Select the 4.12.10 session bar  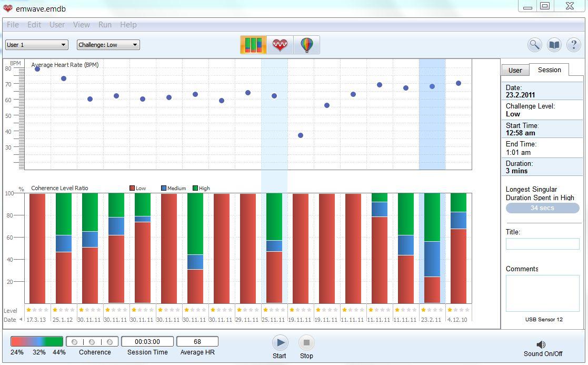(x=459, y=248)
